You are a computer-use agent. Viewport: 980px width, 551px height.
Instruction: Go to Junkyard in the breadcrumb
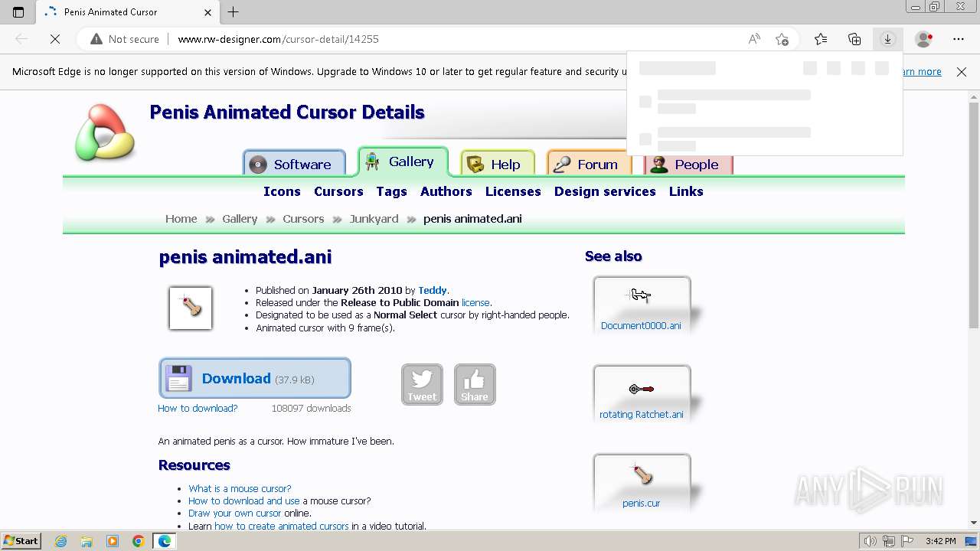pyautogui.click(x=374, y=219)
